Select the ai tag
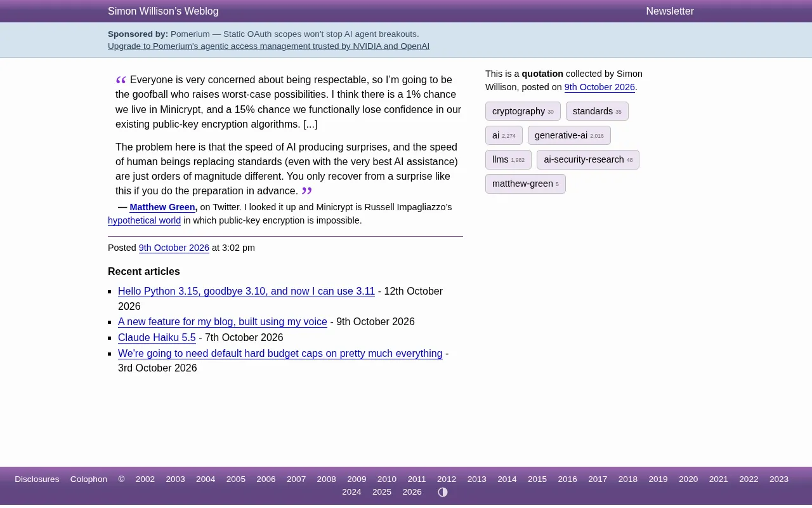The height and width of the screenshot is (508, 812). pyautogui.click(x=504, y=135)
